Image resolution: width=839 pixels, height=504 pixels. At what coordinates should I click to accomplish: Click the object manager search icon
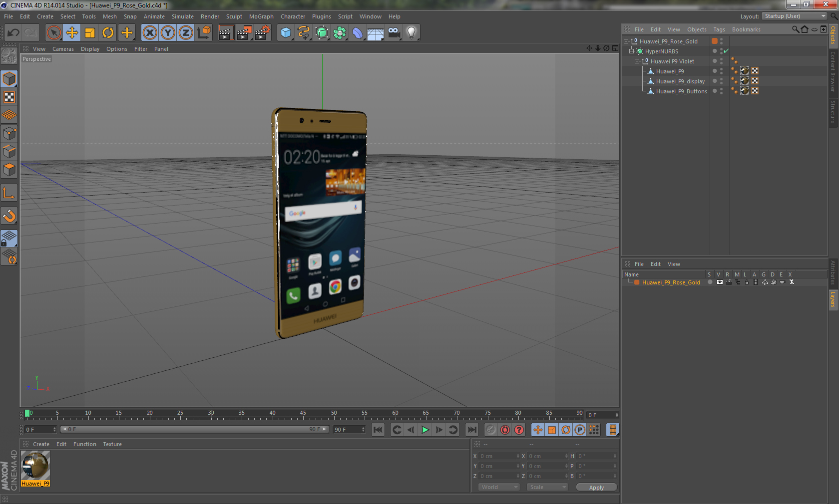(x=795, y=29)
